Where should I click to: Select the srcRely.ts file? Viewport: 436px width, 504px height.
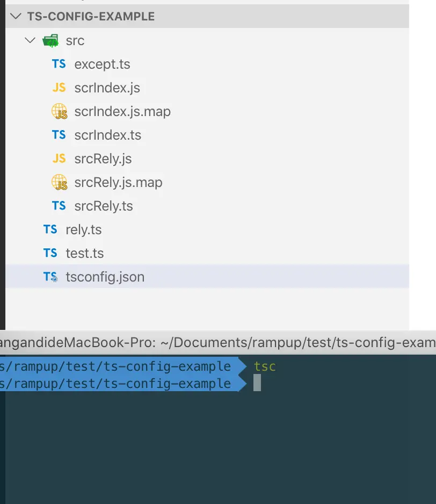[x=104, y=206]
